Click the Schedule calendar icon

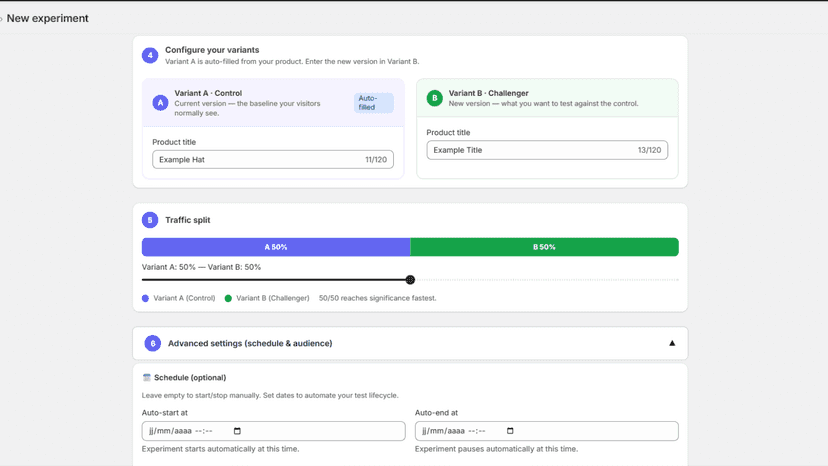point(147,377)
